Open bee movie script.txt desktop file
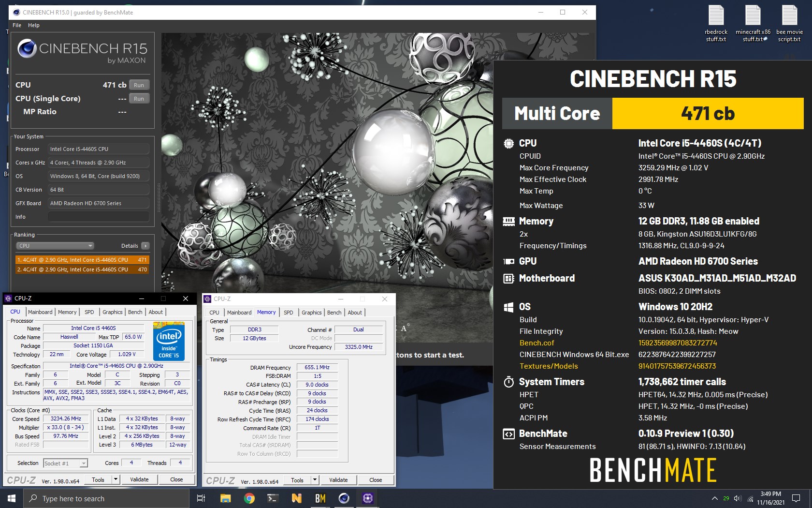 pos(789,23)
